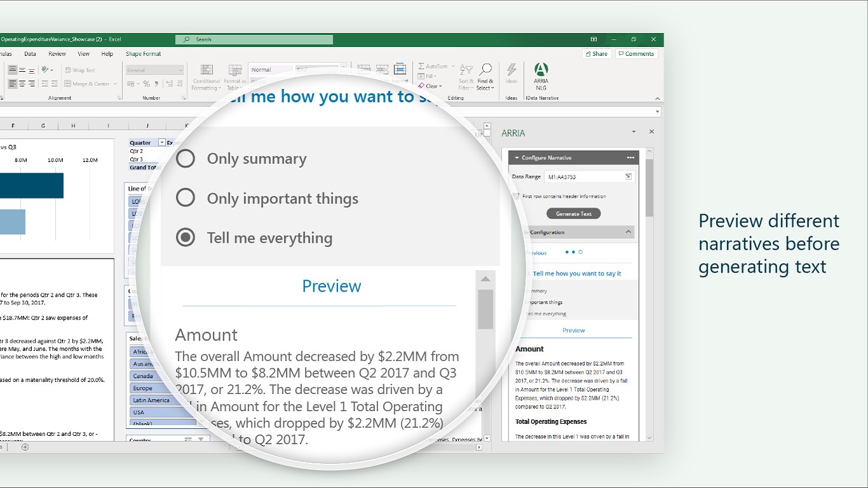Switch to the View tab
The height and width of the screenshot is (488, 868).
click(x=84, y=54)
